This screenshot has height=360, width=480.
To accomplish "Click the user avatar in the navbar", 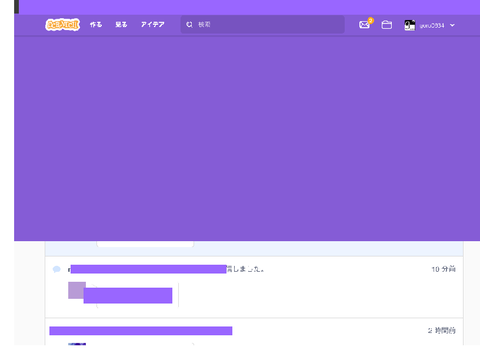I will click(x=410, y=25).
